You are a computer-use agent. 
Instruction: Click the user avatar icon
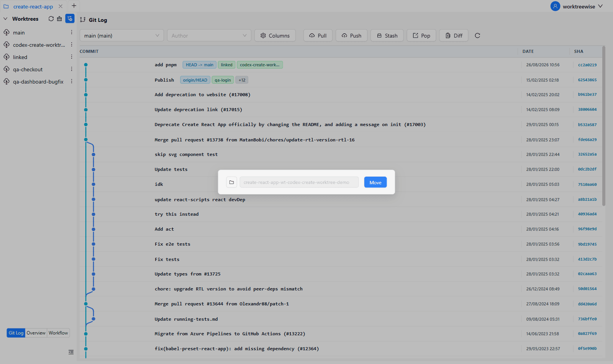[x=555, y=6]
